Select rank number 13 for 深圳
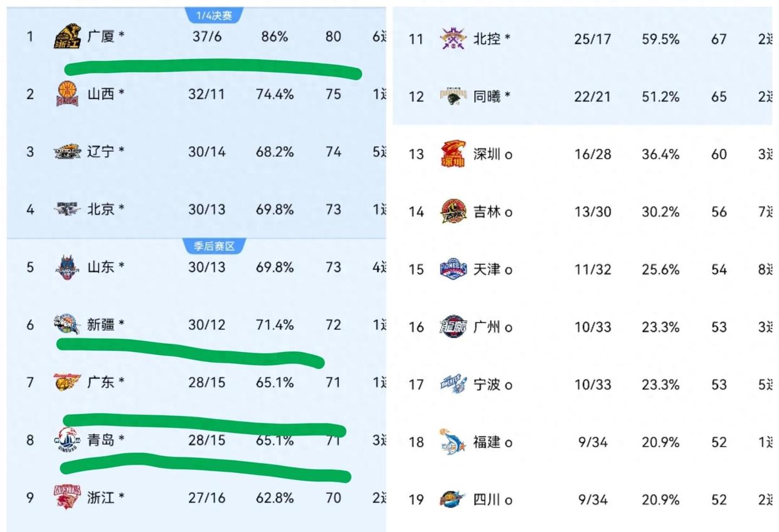Screen dimensions: 779x532 point(416,154)
